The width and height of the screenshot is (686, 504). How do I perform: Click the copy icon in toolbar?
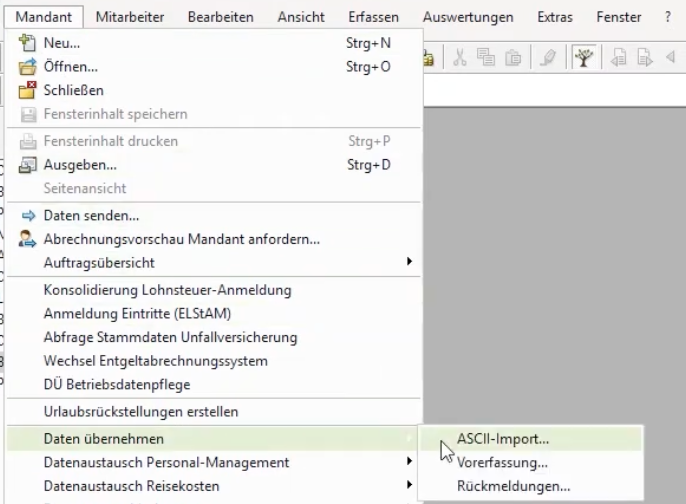pyautogui.click(x=486, y=58)
